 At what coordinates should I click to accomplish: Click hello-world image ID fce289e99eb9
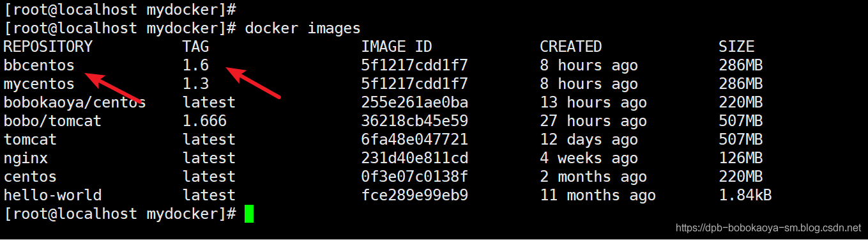tap(415, 195)
